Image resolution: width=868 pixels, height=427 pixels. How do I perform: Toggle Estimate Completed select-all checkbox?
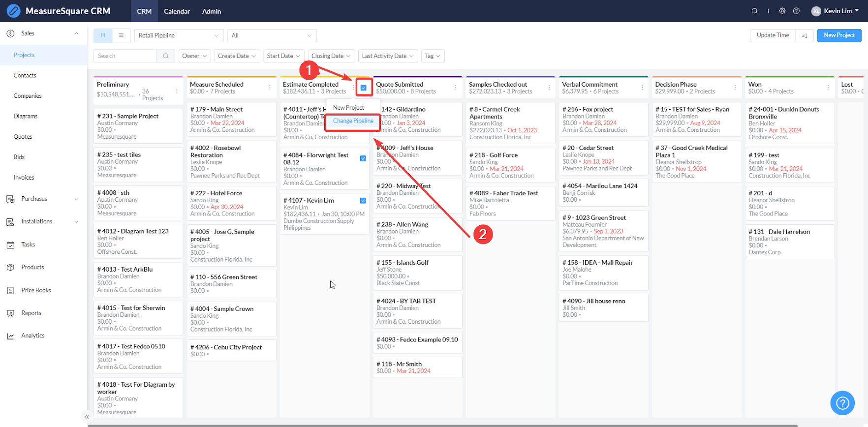[364, 88]
